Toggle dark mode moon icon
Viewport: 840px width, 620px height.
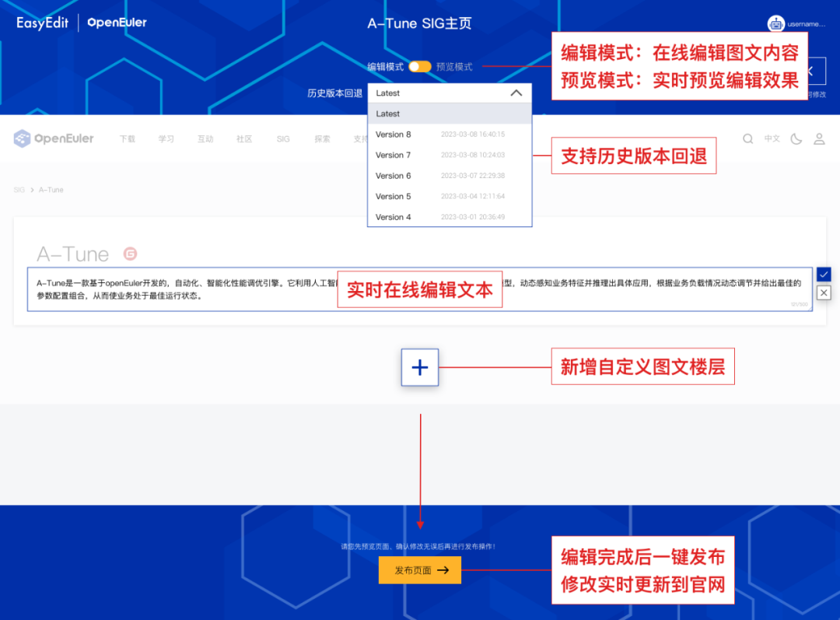pos(796,138)
